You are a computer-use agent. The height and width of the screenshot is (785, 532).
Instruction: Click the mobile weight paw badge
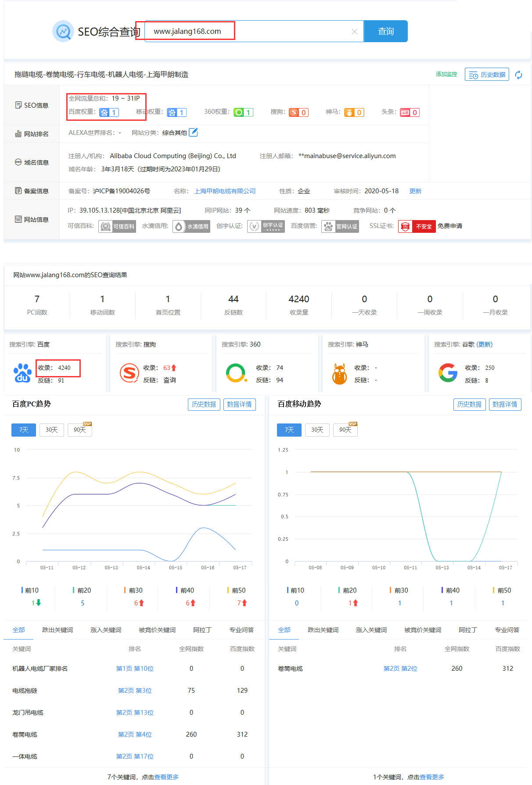click(x=177, y=112)
